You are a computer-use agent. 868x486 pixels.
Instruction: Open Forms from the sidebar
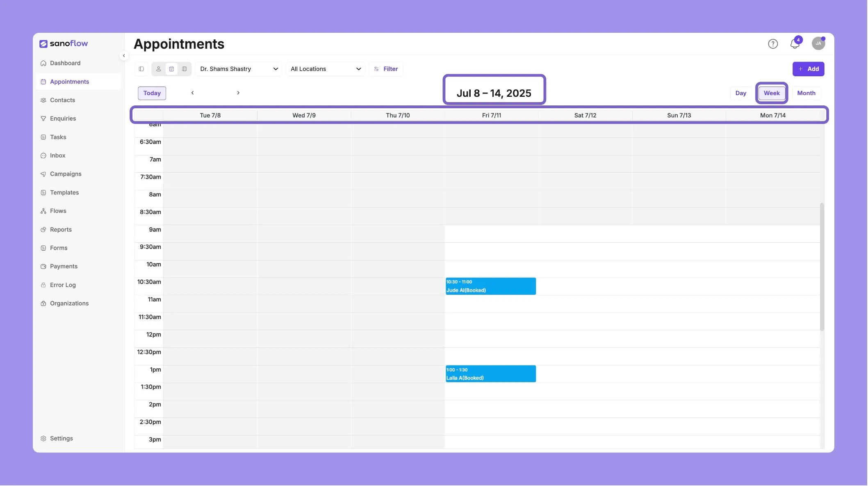59,248
